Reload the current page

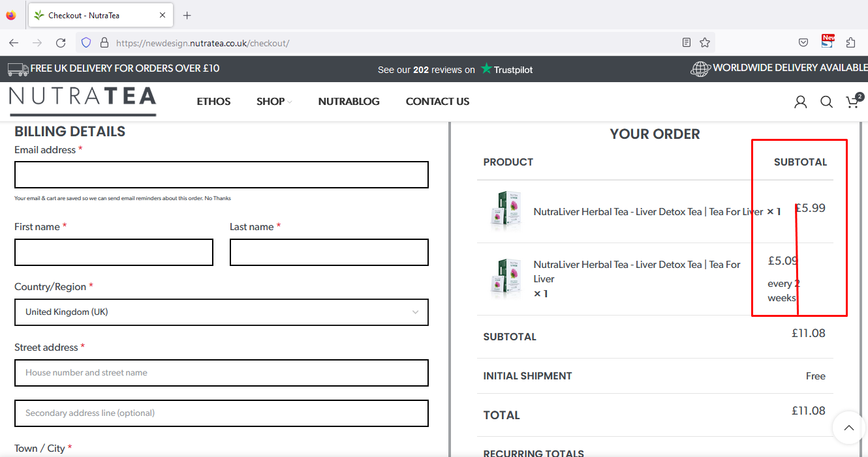click(x=61, y=43)
